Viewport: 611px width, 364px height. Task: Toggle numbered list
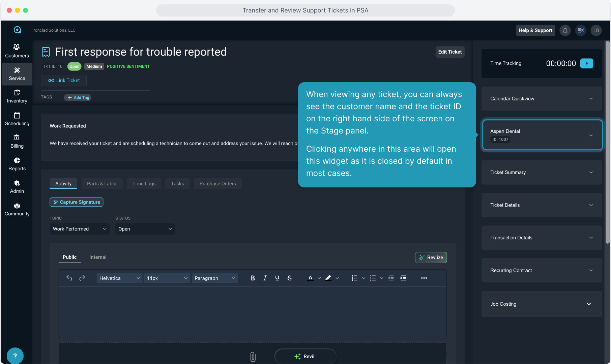pyautogui.click(x=355, y=278)
